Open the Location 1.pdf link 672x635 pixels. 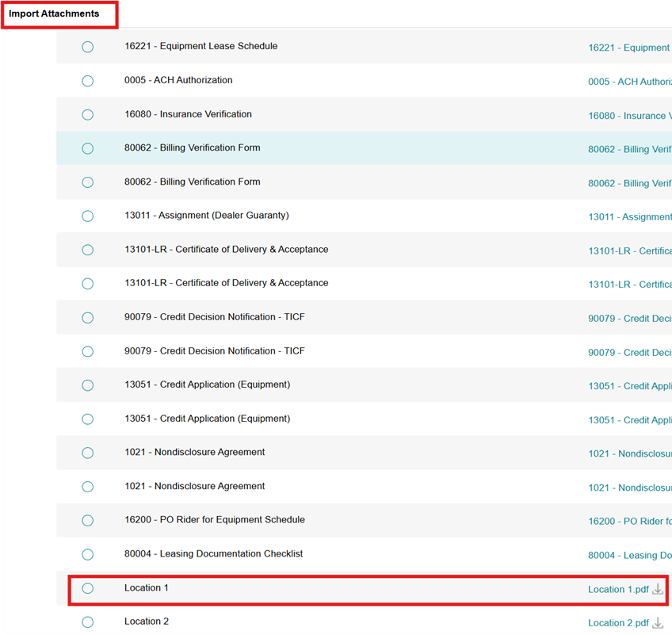point(617,589)
